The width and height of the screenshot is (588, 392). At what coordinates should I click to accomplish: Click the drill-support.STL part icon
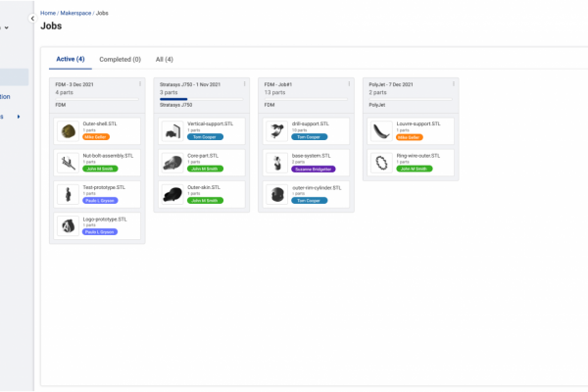276,131
